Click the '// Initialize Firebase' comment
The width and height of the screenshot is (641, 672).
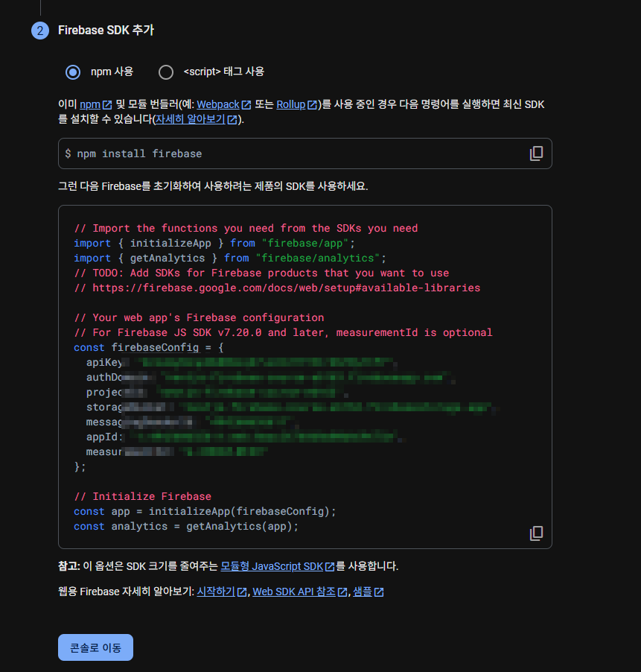[x=143, y=496]
